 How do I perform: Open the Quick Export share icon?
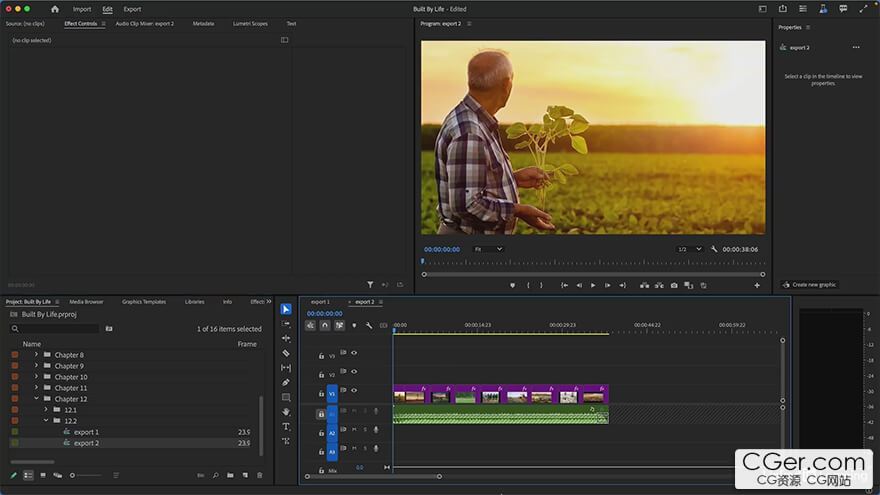pos(783,9)
